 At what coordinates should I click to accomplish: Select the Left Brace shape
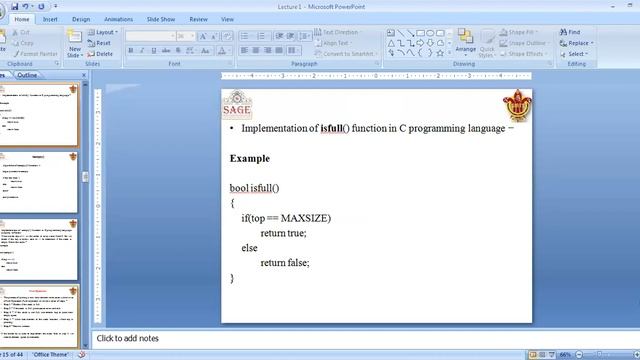(x=420, y=53)
